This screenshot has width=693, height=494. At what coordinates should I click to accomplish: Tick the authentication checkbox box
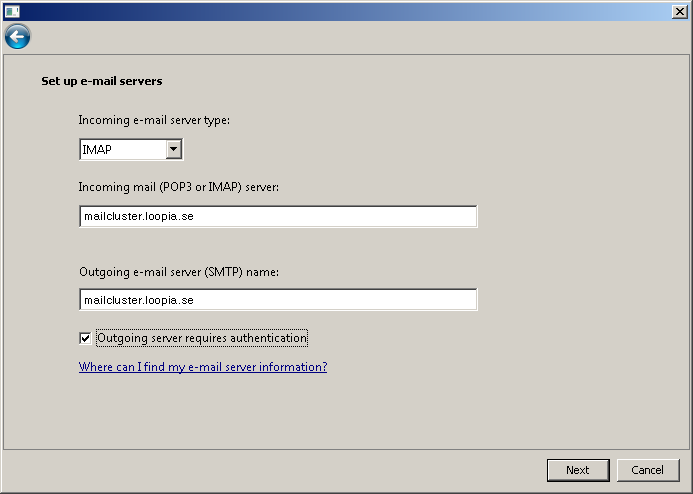coord(85,338)
